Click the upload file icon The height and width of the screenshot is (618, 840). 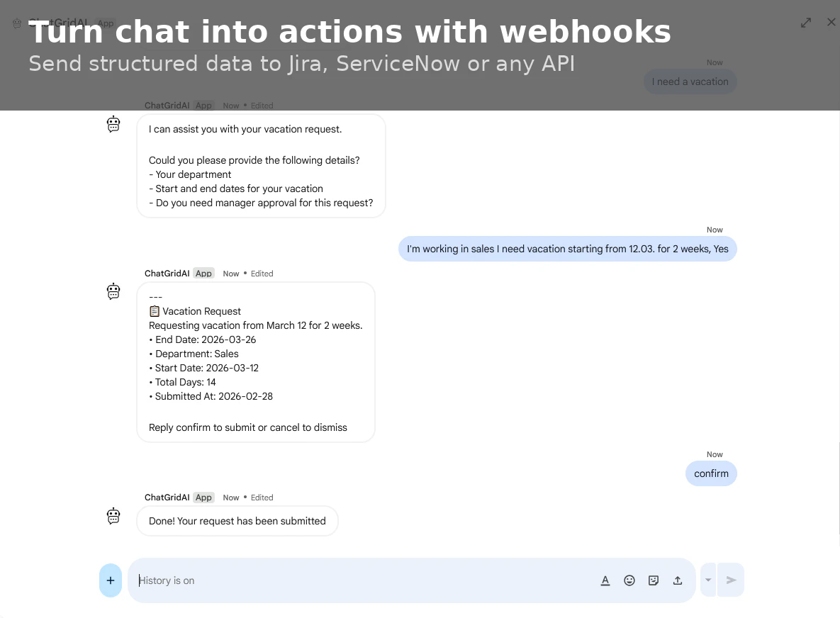tap(678, 580)
